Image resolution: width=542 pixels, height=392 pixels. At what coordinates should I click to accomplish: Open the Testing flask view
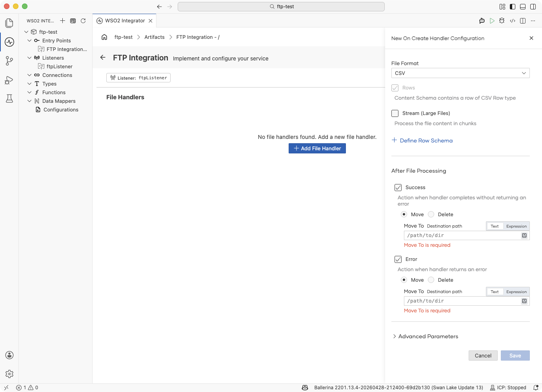pos(9,98)
